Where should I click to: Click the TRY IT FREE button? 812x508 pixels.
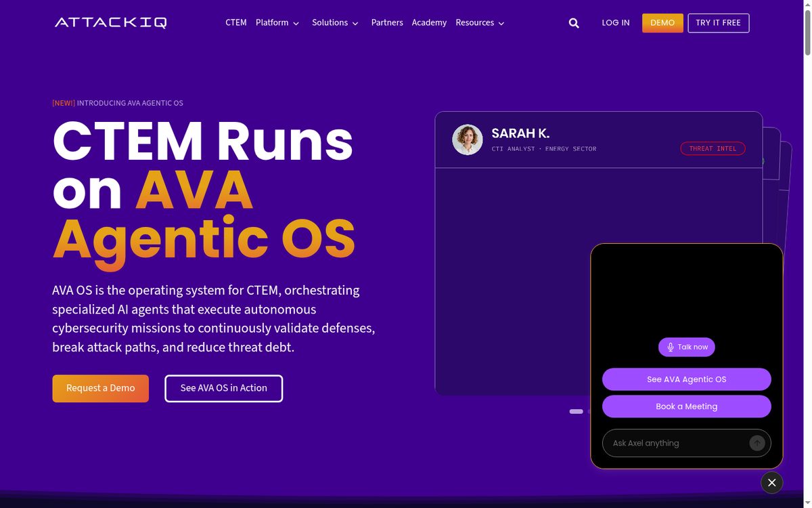pyautogui.click(x=718, y=22)
